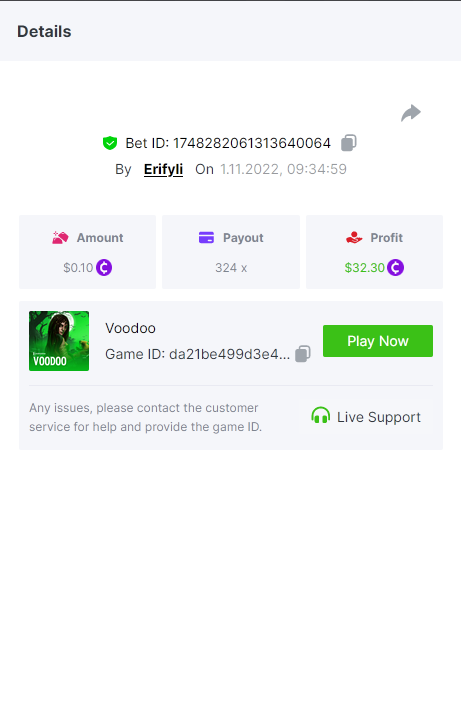Click the red Profit hand icon
This screenshot has height=719, width=461.
tap(354, 238)
